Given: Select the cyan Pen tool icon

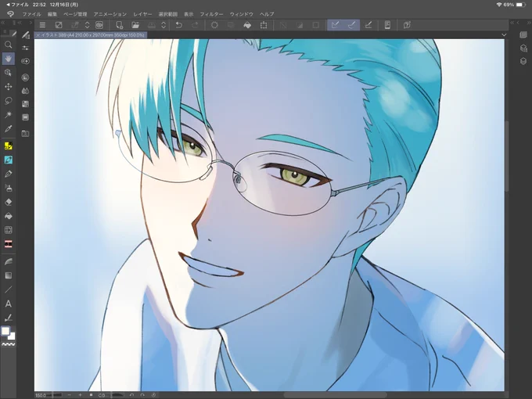Looking at the screenshot, I should point(8,160).
